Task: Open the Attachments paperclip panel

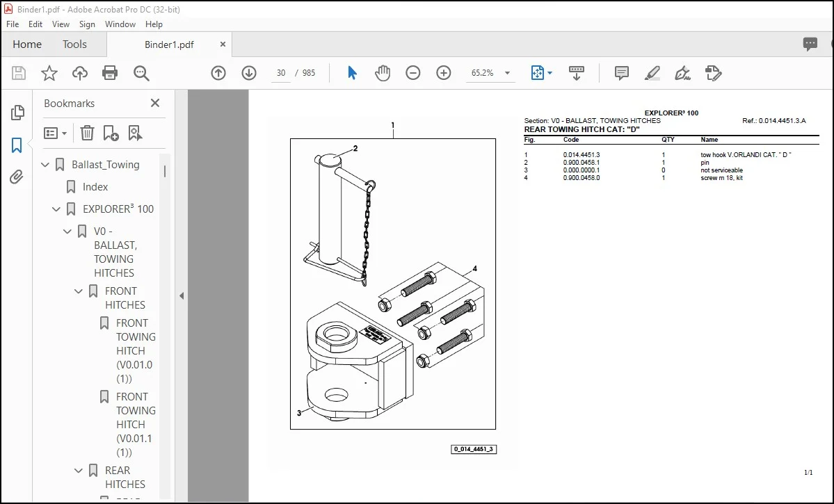Action: coord(17,177)
